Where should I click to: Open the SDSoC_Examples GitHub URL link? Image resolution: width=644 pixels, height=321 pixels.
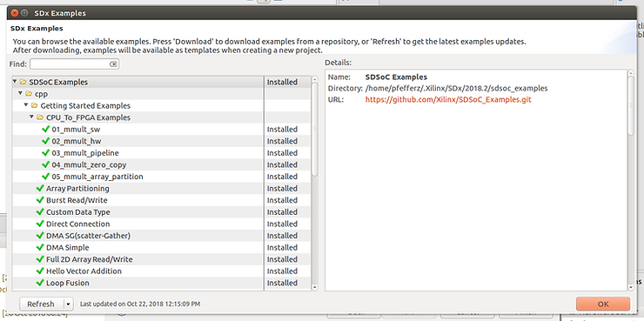(448, 100)
